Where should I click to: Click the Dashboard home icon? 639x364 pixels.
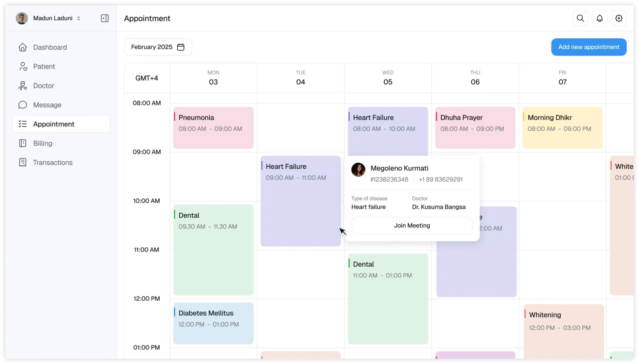pyautogui.click(x=23, y=47)
